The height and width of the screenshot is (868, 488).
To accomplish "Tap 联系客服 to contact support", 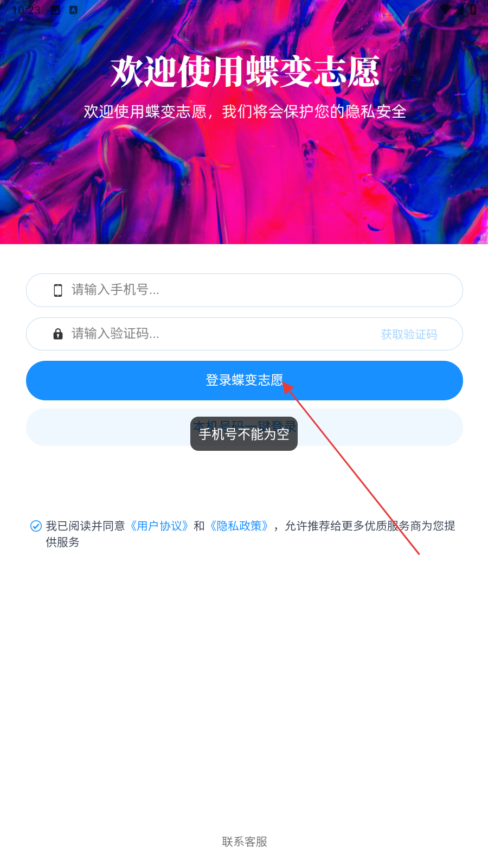I will (x=245, y=841).
